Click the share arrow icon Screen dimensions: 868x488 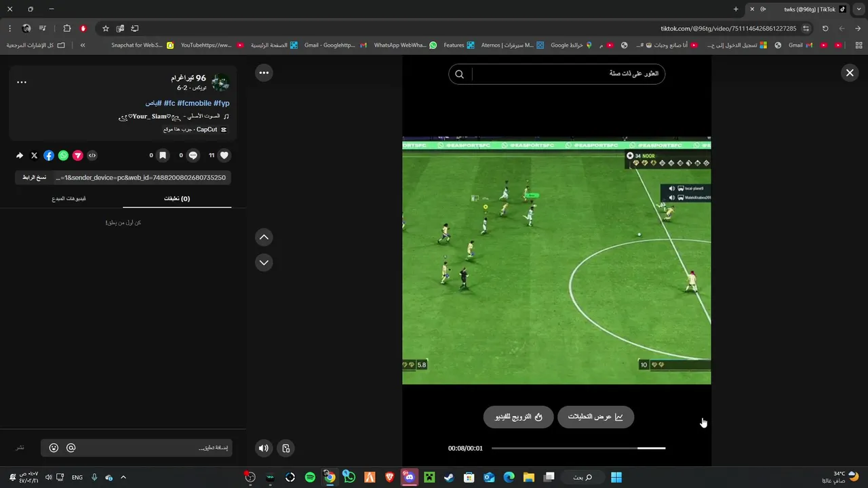[x=20, y=155]
